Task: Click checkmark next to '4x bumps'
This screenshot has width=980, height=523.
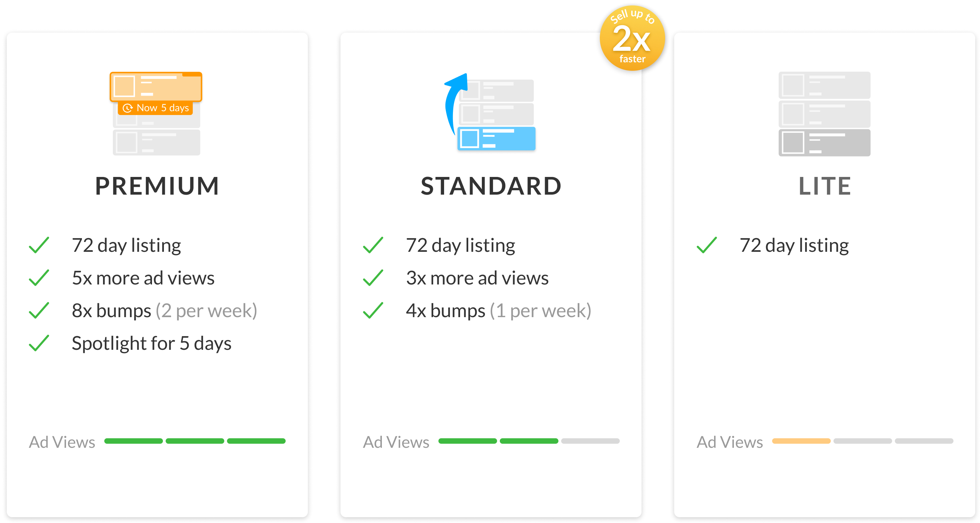Action: click(x=373, y=310)
